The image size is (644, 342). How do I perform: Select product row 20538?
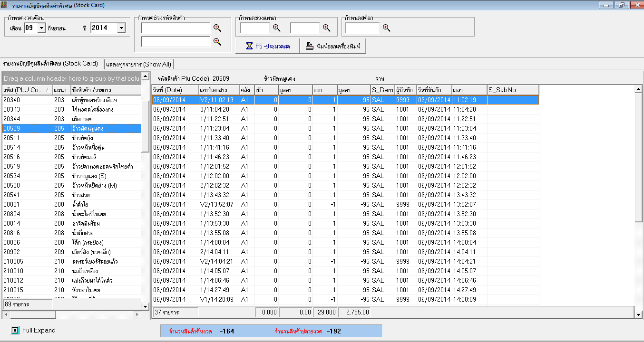pyautogui.click(x=72, y=185)
